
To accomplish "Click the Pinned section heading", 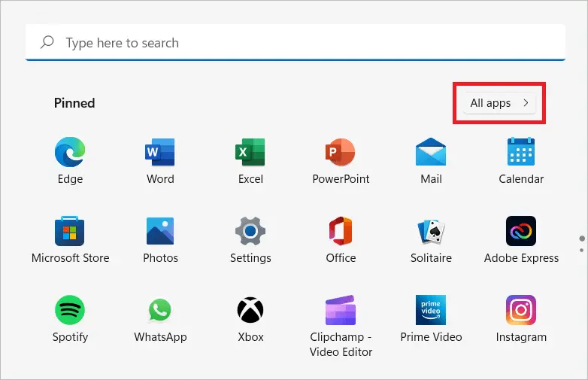I will click(x=74, y=103).
